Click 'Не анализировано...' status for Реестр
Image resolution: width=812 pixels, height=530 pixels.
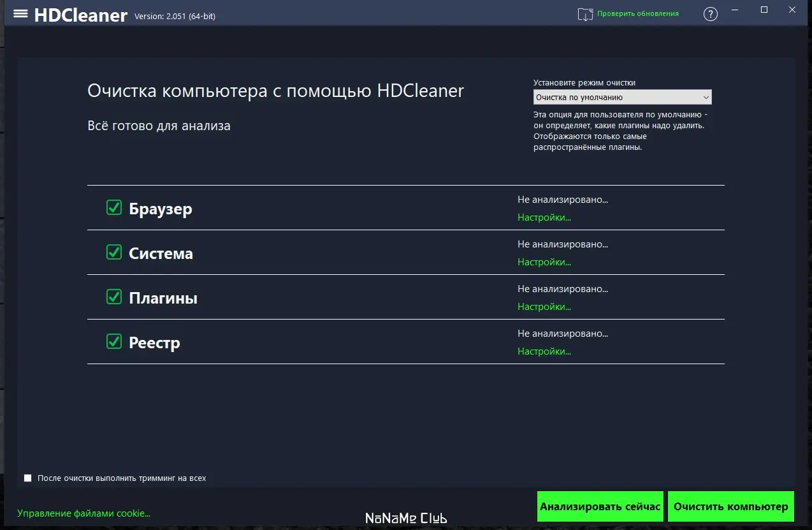(563, 334)
